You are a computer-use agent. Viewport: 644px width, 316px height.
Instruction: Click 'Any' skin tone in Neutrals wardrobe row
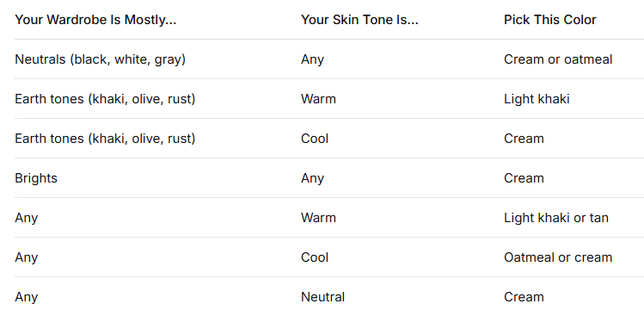pos(313,60)
